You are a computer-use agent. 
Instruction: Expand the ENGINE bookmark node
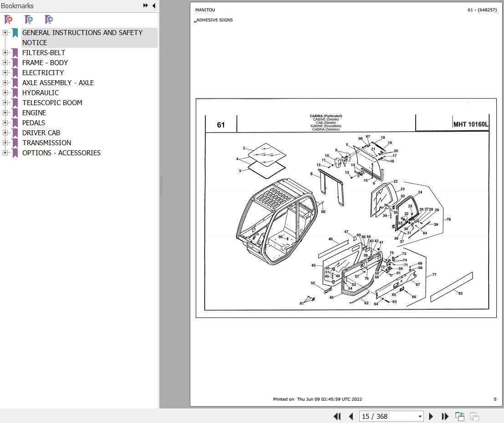click(x=5, y=112)
